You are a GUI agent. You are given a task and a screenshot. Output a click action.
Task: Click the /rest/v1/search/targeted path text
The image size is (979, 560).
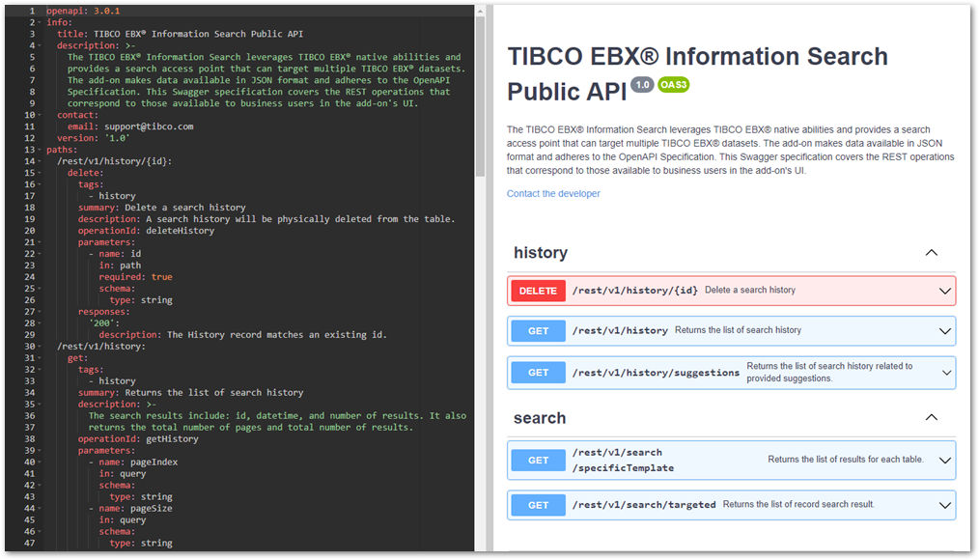(x=644, y=504)
